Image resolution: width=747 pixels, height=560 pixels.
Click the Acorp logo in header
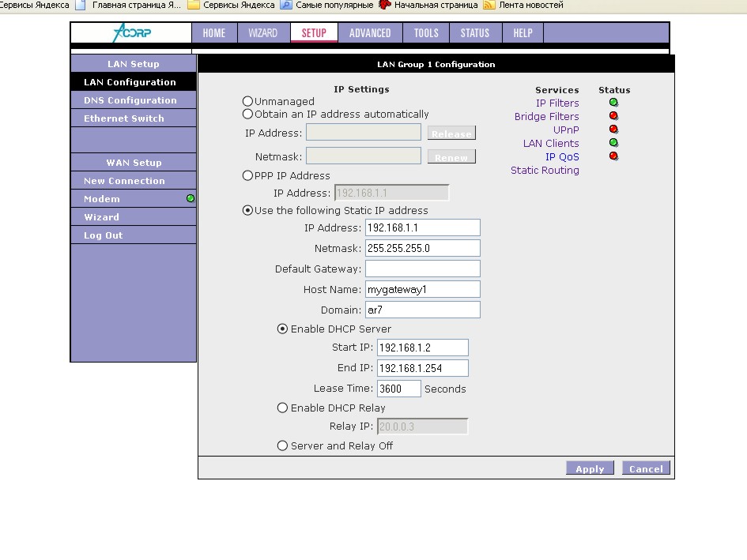click(x=131, y=33)
